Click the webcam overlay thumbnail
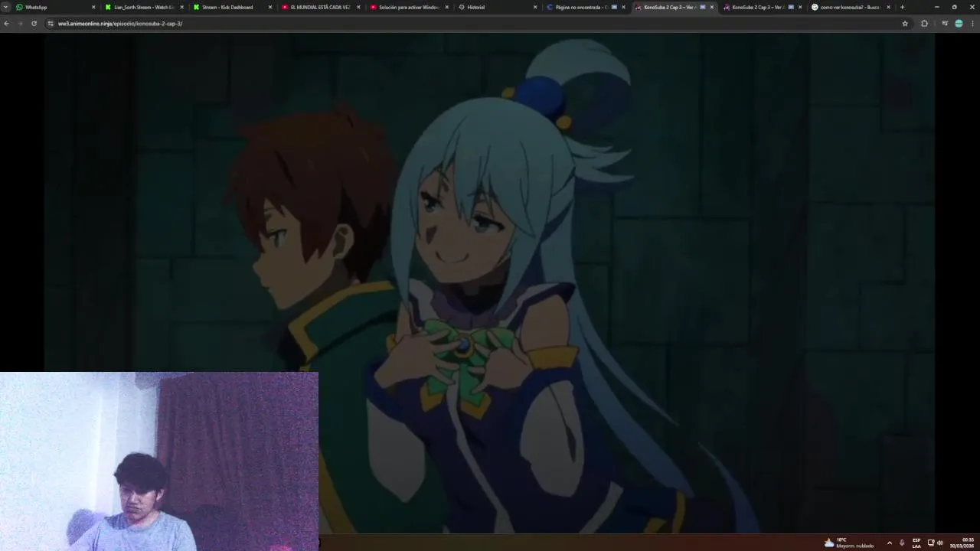Viewport: 980px width, 551px height. [158, 461]
